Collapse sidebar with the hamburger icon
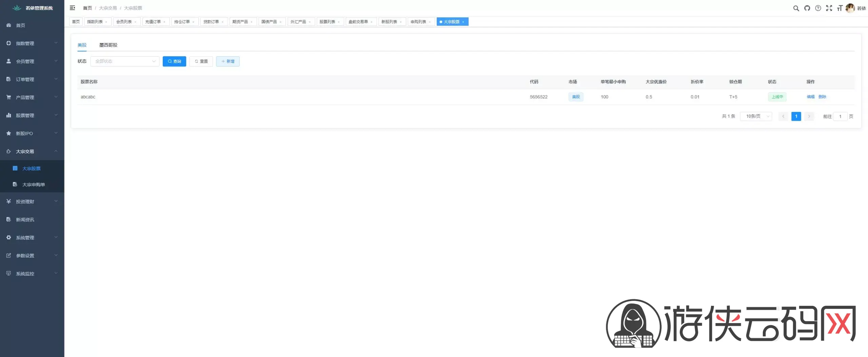The width and height of the screenshot is (868, 357). (72, 8)
